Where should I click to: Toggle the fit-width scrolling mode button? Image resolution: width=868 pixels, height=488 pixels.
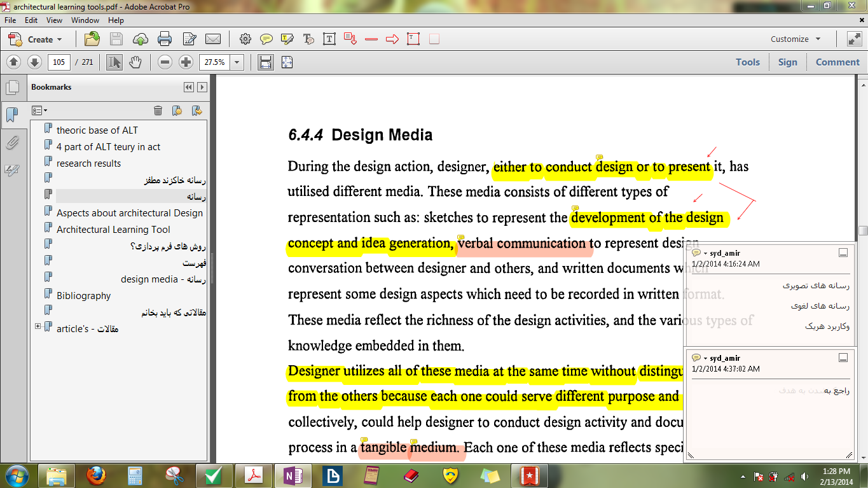coord(266,62)
